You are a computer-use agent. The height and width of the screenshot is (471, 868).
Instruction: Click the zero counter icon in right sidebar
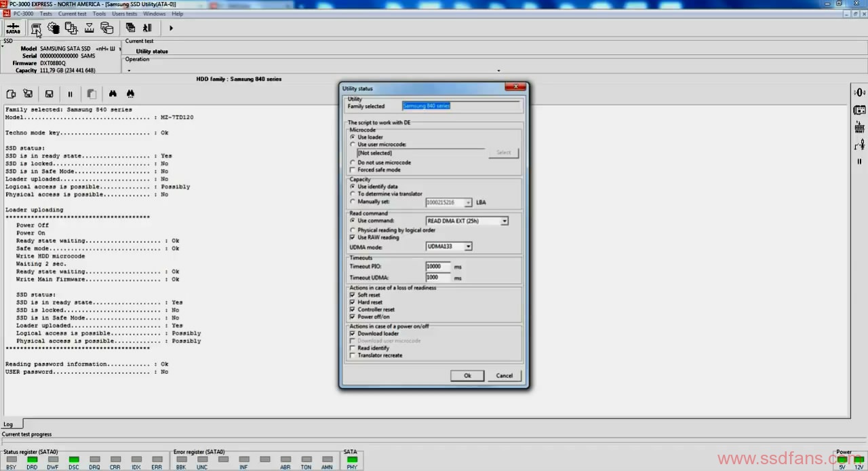coord(860,92)
